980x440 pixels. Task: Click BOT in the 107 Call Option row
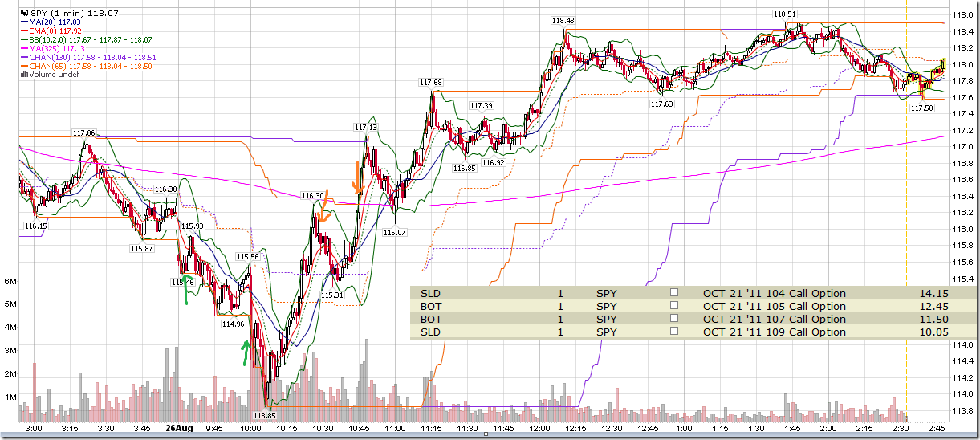431,319
